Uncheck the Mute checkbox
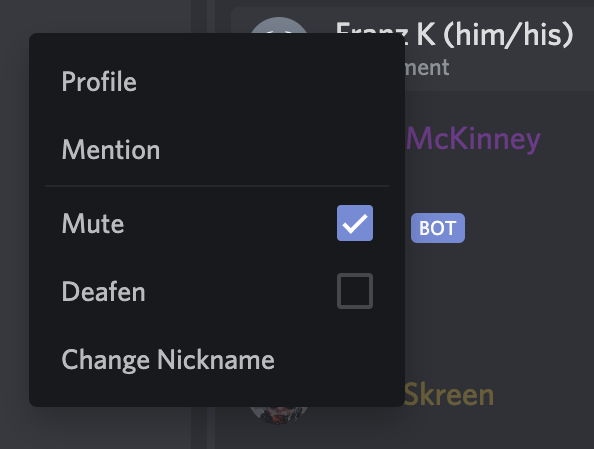594x449 pixels. click(x=355, y=223)
